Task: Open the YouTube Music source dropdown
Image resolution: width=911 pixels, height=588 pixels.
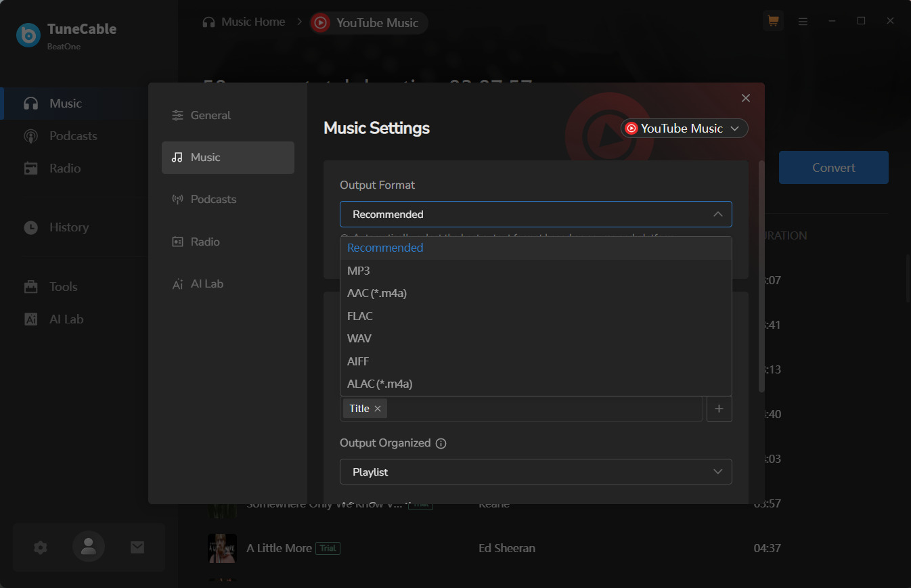Action: click(684, 129)
